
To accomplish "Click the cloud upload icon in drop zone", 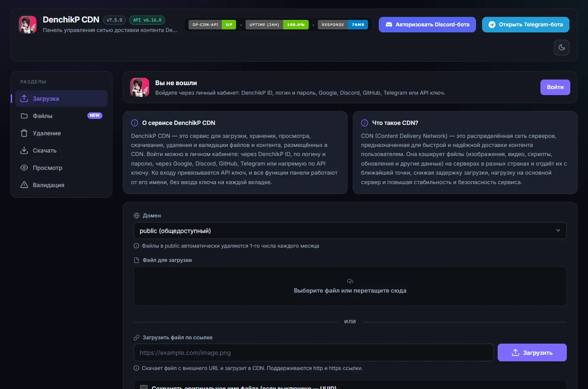I will 350,281.
